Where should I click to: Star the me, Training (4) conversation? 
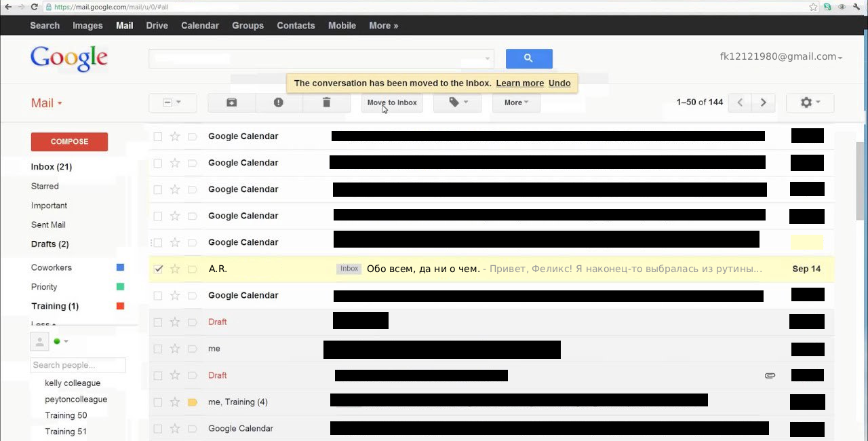[175, 402]
